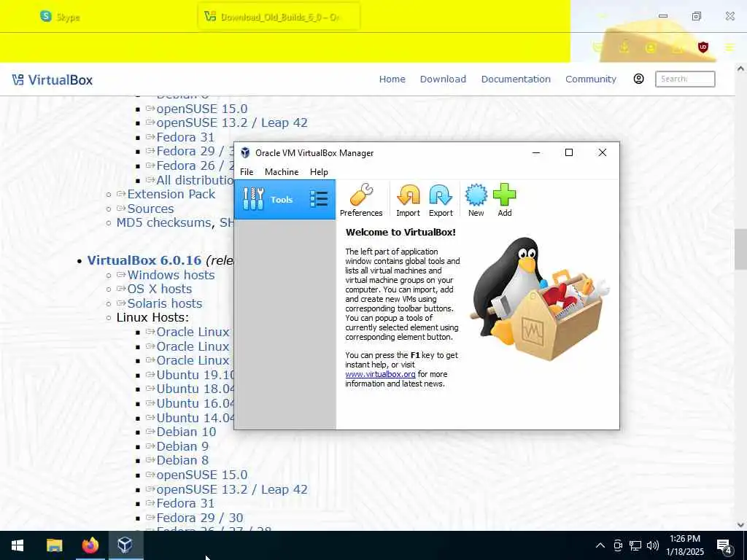Viewport: 747px width, 560px height.
Task: Click the Solaris hosts link
Action: point(165,303)
